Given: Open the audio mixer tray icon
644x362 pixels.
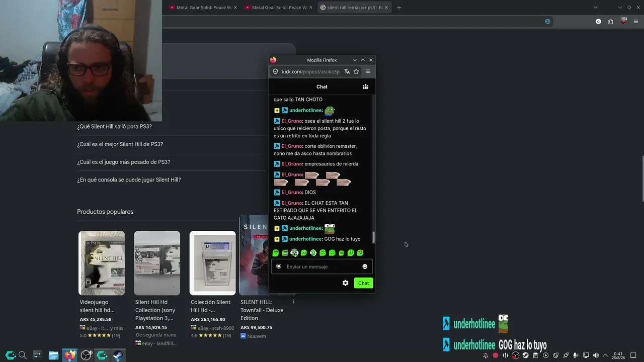Looking at the screenshot, I should [505, 355].
